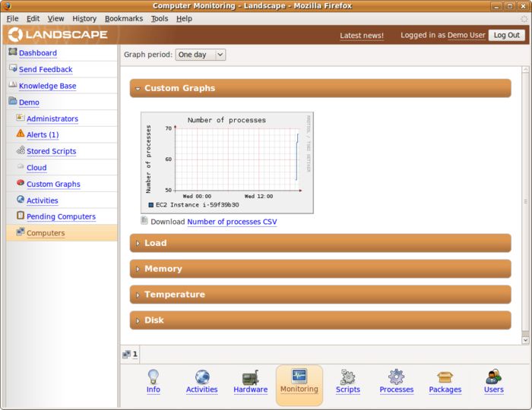Image resolution: width=532 pixels, height=410 pixels.
Task: Open the Cloud link
Action: click(36, 168)
